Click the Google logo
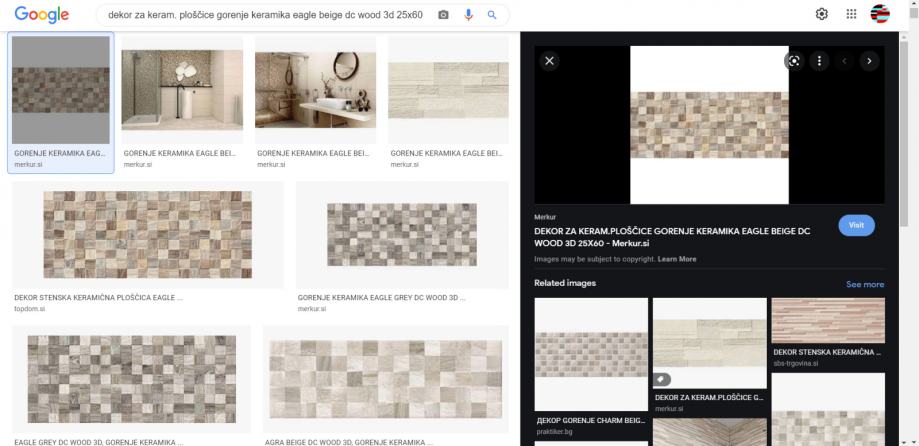 41,15
